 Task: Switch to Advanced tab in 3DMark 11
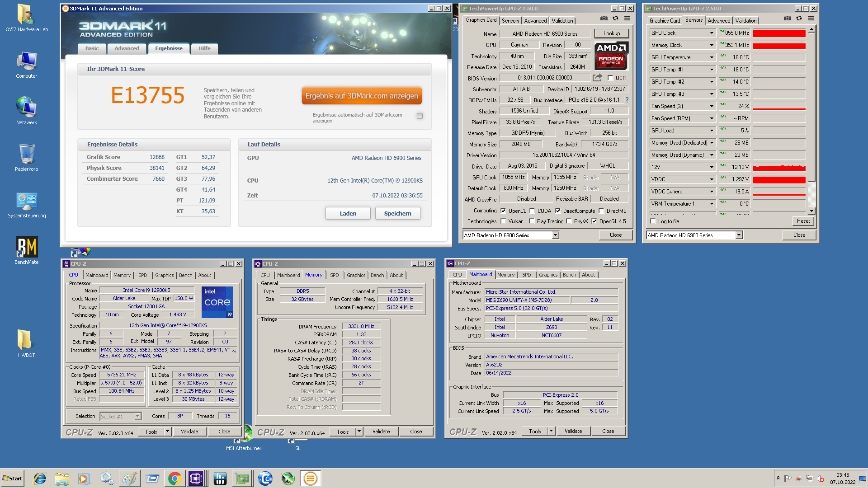127,49
